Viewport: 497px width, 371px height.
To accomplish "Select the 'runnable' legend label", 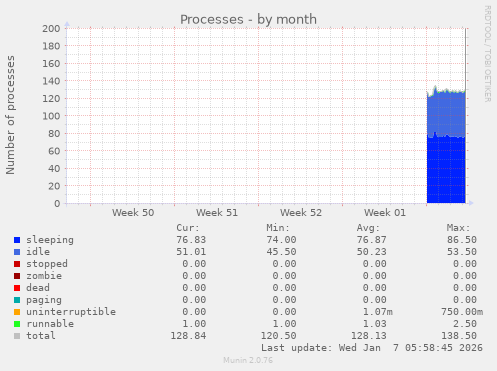I will coord(50,324).
